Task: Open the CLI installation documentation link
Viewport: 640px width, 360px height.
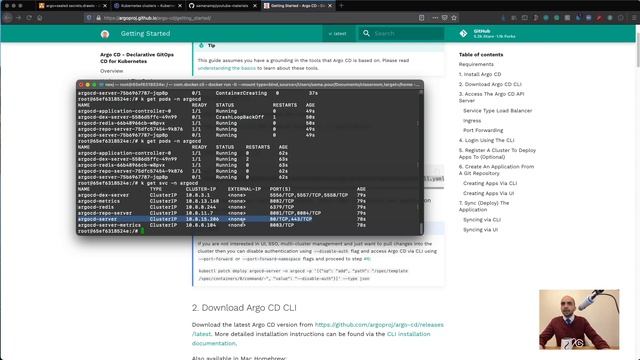Action: coord(311,339)
